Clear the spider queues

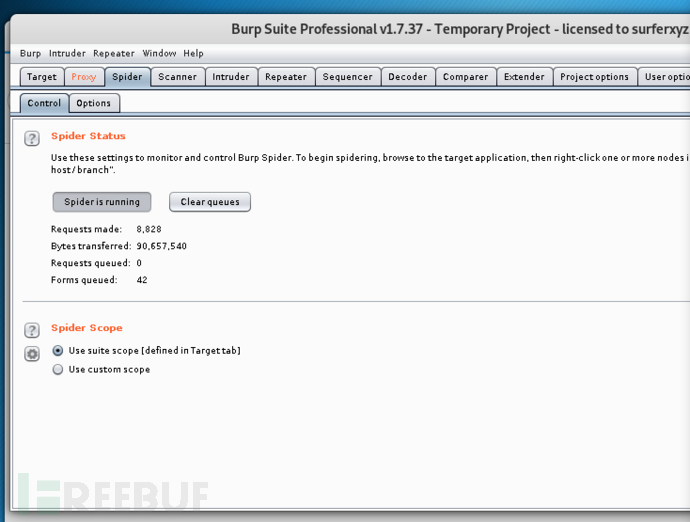[x=210, y=202]
